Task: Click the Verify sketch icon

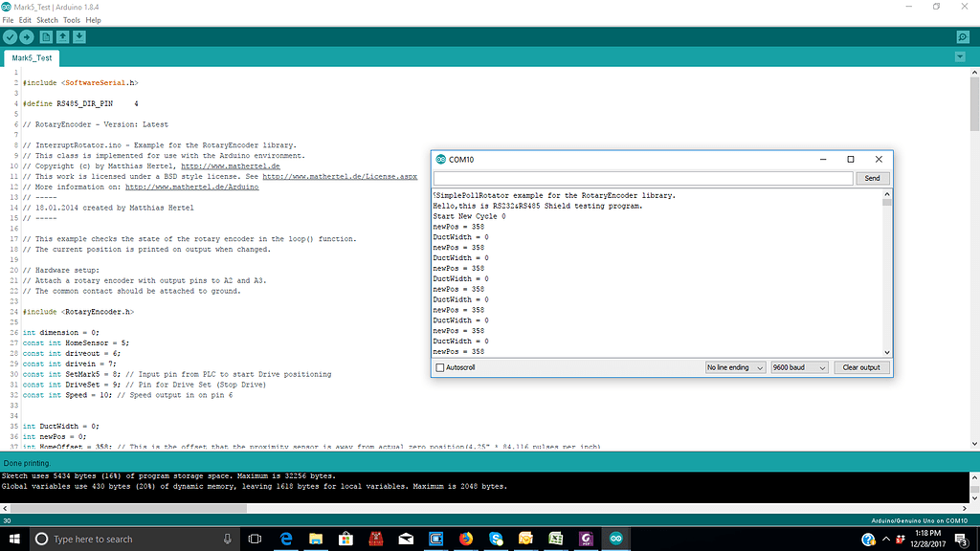Action: tap(10, 36)
